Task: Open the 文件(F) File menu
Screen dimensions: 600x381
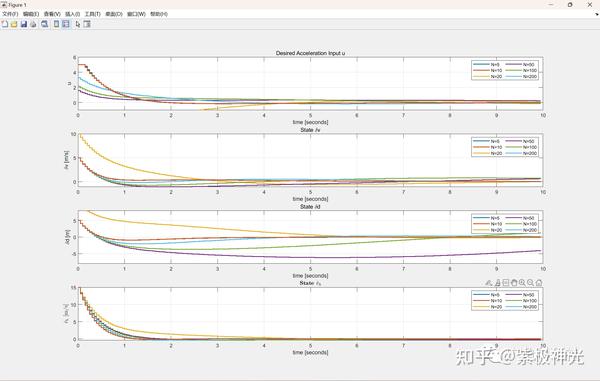Action: point(10,14)
